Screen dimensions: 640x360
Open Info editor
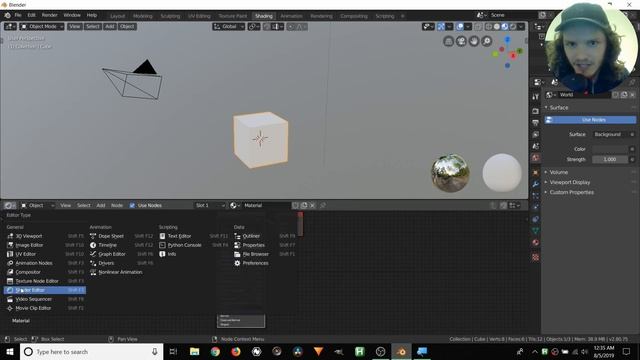(x=193, y=254)
